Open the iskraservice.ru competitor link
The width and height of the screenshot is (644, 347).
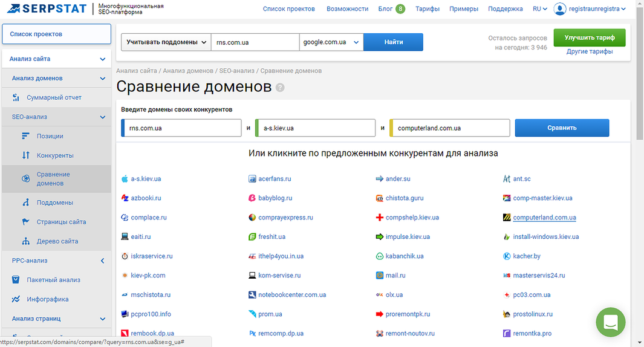152,256
